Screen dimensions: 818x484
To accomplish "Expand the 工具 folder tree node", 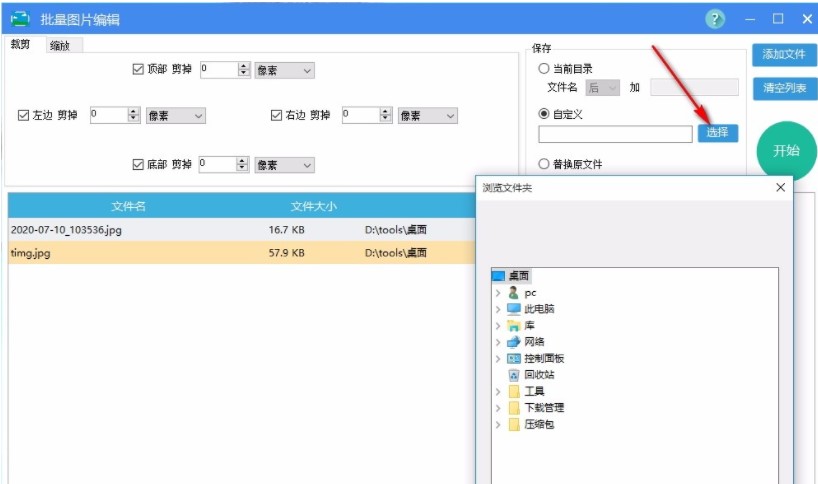I will tap(498, 392).
